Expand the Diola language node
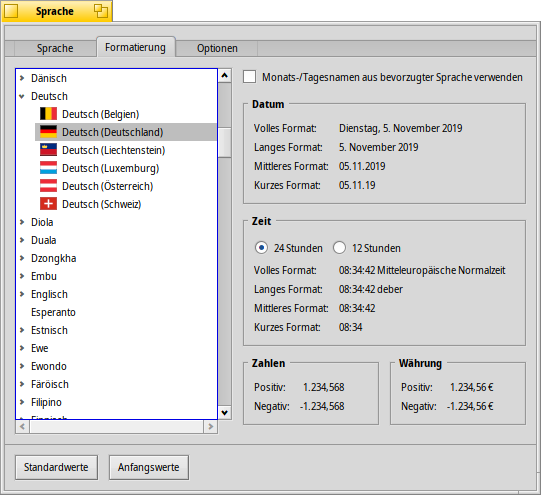The width and height of the screenshot is (541, 495). click(x=22, y=222)
